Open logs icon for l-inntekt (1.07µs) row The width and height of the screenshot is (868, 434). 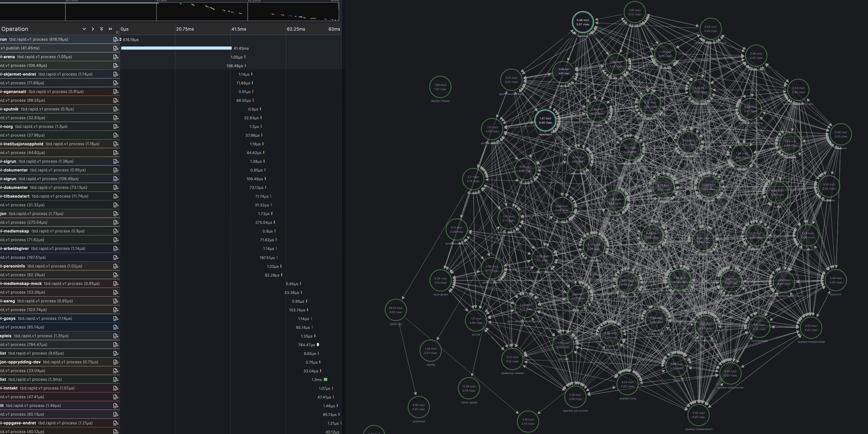[116, 388]
